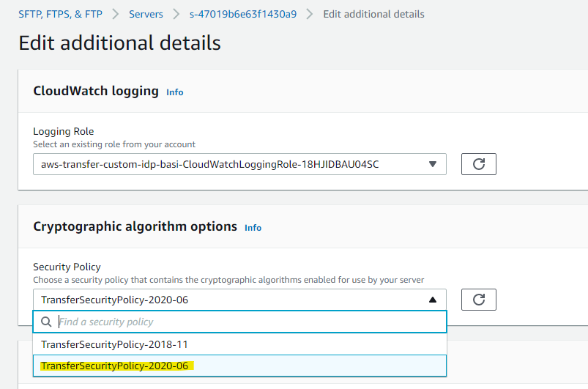Click the Edit additional details breadcrumb text
Image resolution: width=588 pixels, height=389 pixels.
(374, 14)
